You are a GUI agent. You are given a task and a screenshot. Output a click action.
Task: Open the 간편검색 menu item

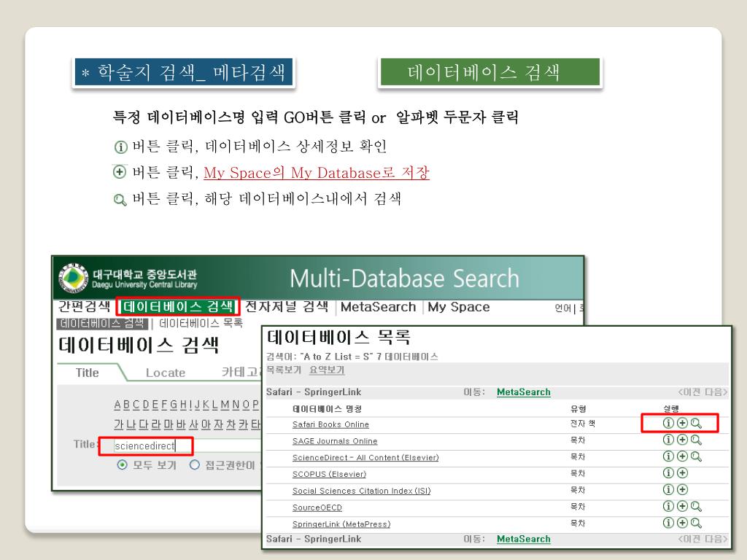click(x=85, y=306)
